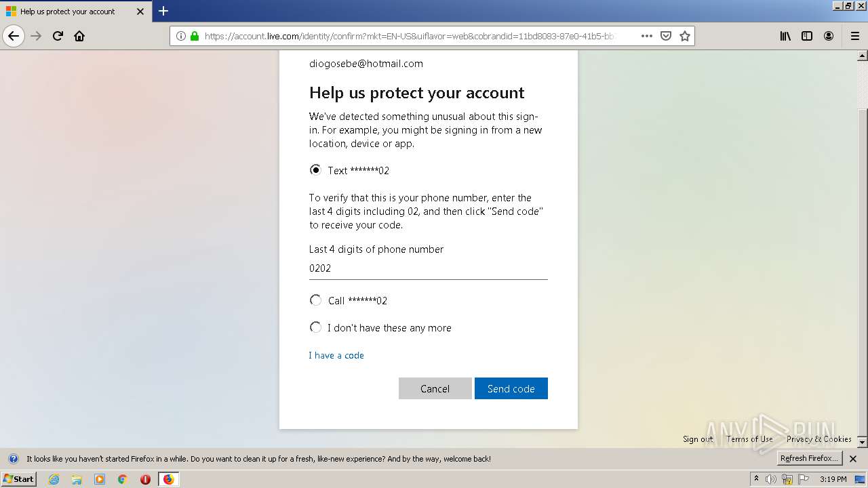Open the Action Center flag icon
The height and width of the screenshot is (488, 868).
click(x=803, y=479)
